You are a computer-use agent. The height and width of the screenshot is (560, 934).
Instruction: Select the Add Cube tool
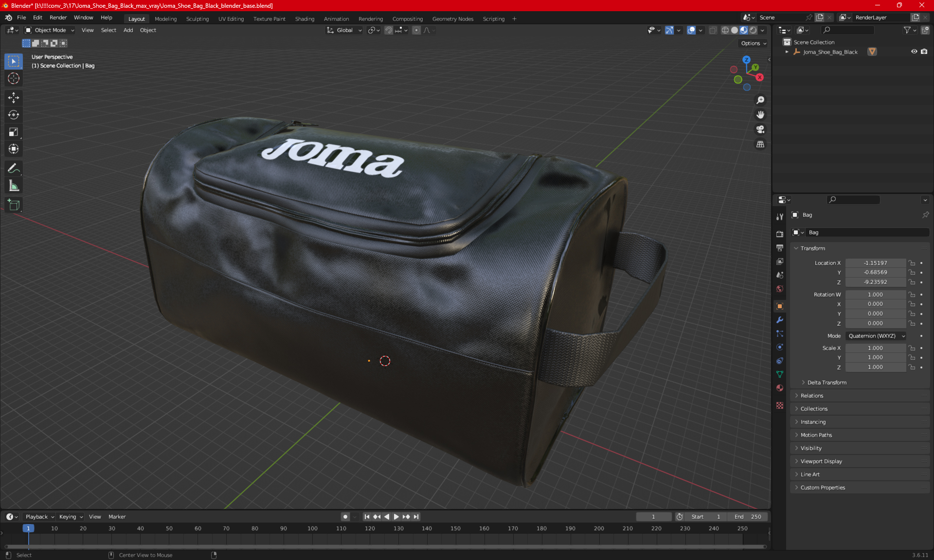tap(14, 205)
